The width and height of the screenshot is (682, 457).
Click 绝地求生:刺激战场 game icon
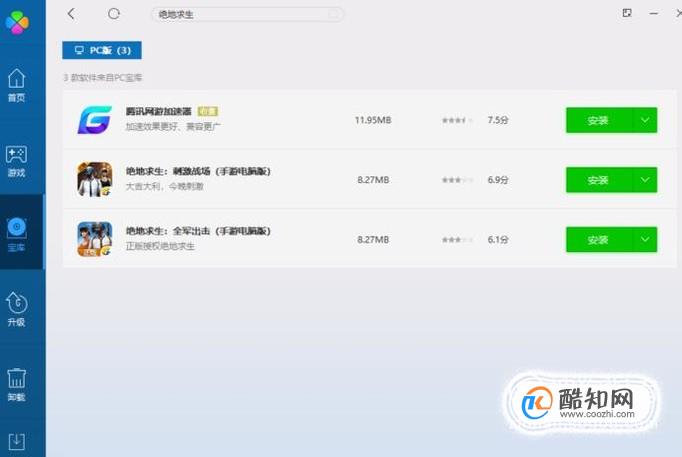click(95, 179)
